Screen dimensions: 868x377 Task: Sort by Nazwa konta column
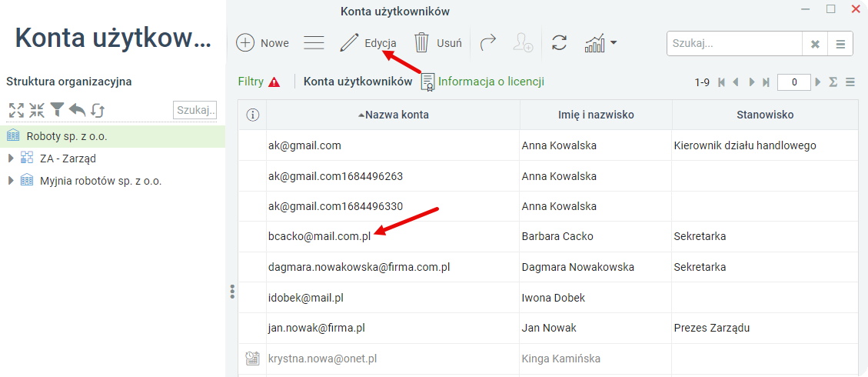tap(393, 115)
